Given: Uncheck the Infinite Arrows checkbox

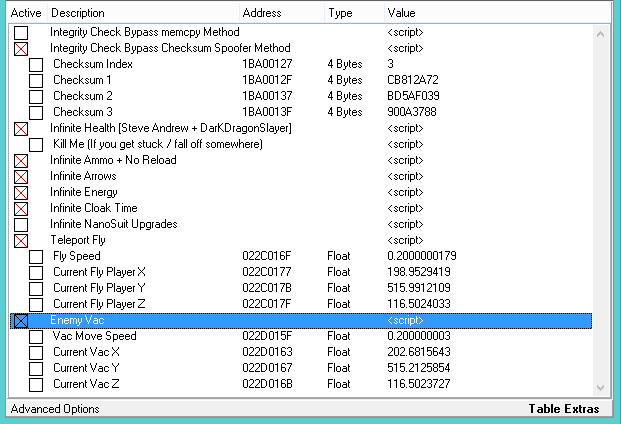Looking at the screenshot, I should point(21,177).
